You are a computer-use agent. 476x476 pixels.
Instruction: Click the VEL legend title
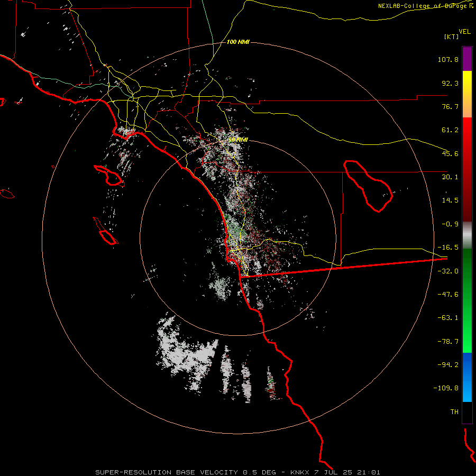click(464, 32)
